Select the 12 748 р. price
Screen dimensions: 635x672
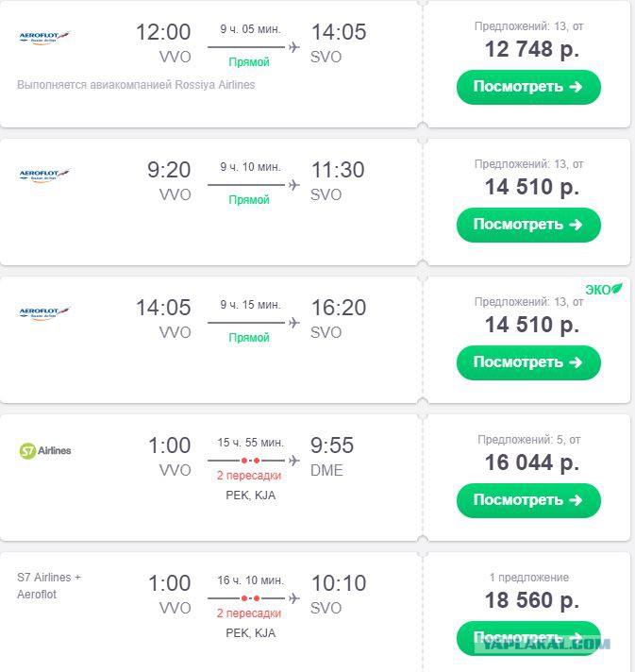point(532,49)
